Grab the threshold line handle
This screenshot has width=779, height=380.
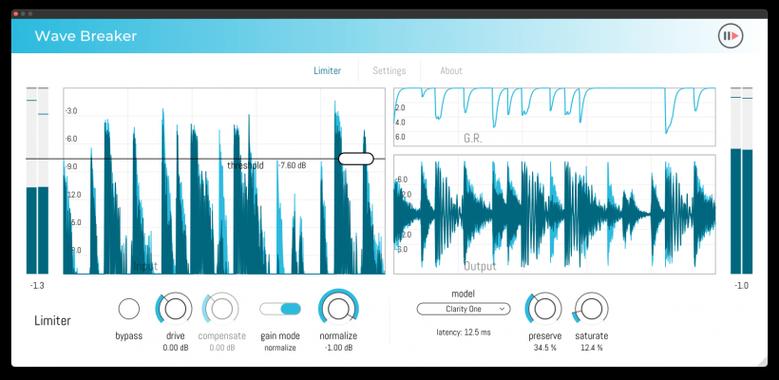click(356, 159)
